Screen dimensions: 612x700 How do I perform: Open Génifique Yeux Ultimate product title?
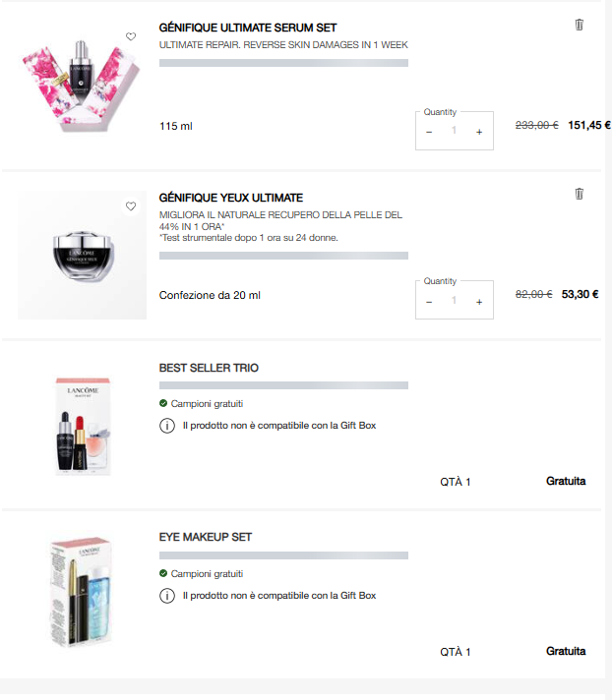(231, 198)
